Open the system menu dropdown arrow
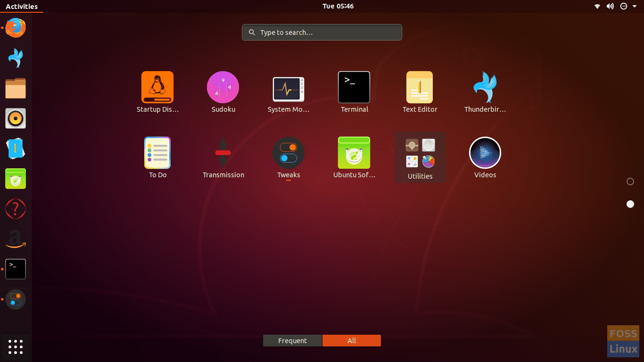Screen dimensions: 644x362 pyautogui.click(x=635, y=6)
